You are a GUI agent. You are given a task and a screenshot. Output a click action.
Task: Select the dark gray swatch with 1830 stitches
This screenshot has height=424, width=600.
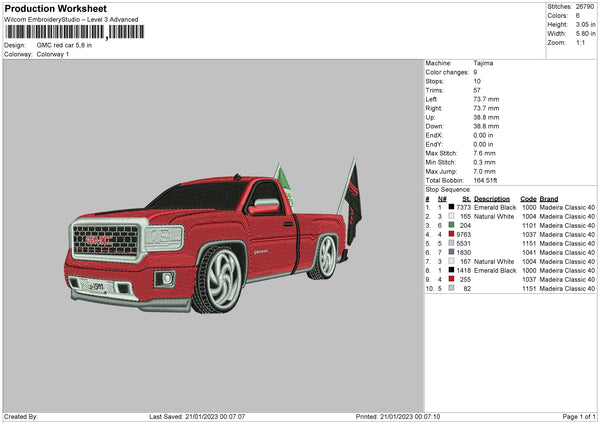tap(453, 252)
